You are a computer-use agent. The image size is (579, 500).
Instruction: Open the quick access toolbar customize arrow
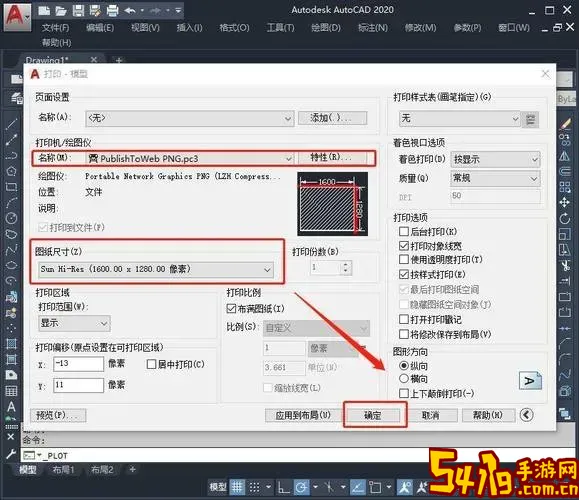pos(178,11)
